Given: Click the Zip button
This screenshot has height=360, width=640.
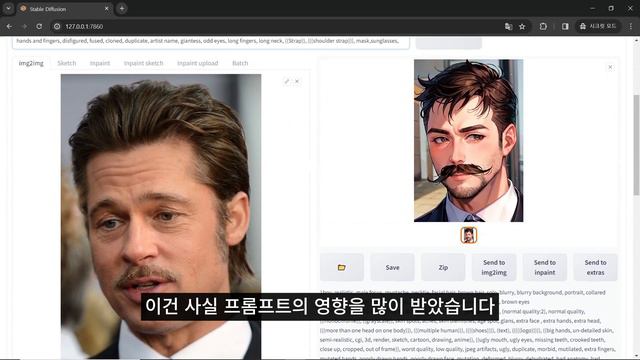Looking at the screenshot, I should pos(443,267).
